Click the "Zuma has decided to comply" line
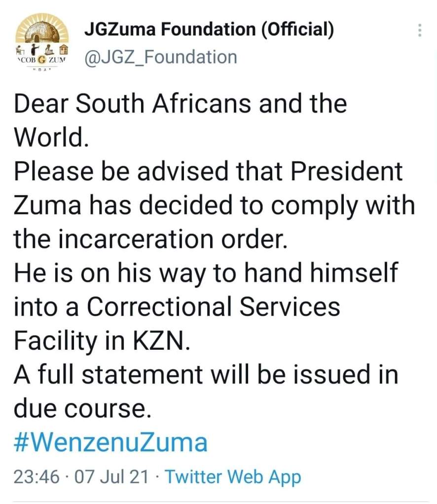This screenshot has width=437, height=504. 214,205
